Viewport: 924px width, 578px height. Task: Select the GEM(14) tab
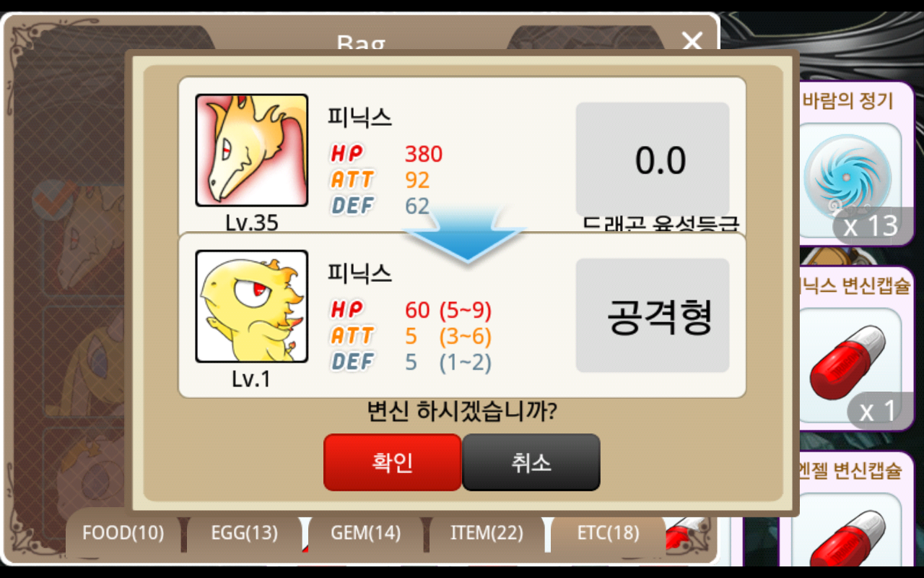pos(365,533)
